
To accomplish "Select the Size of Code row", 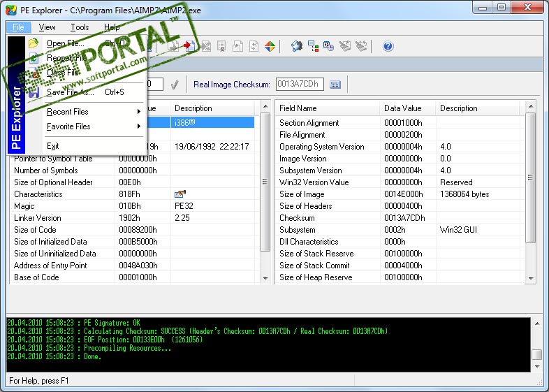I will point(135,230).
